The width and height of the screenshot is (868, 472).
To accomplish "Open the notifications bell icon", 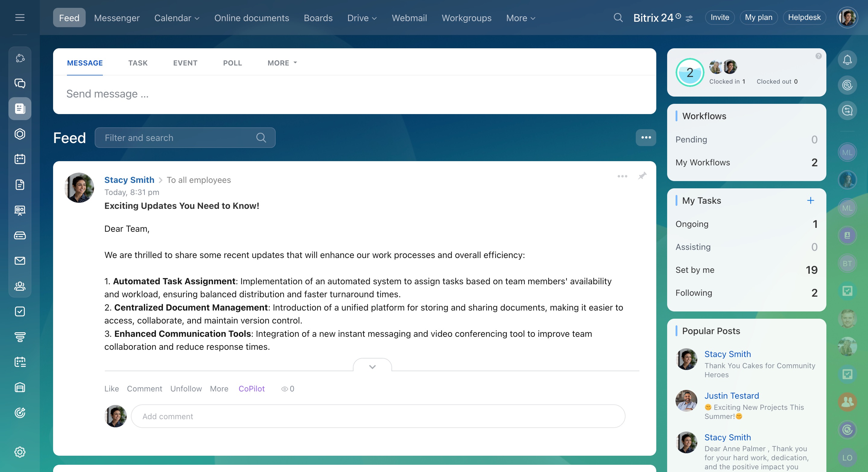I will point(847,60).
